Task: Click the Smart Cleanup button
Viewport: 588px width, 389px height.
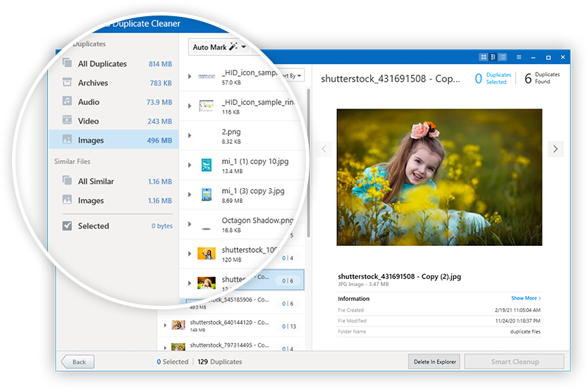Action: [515, 362]
